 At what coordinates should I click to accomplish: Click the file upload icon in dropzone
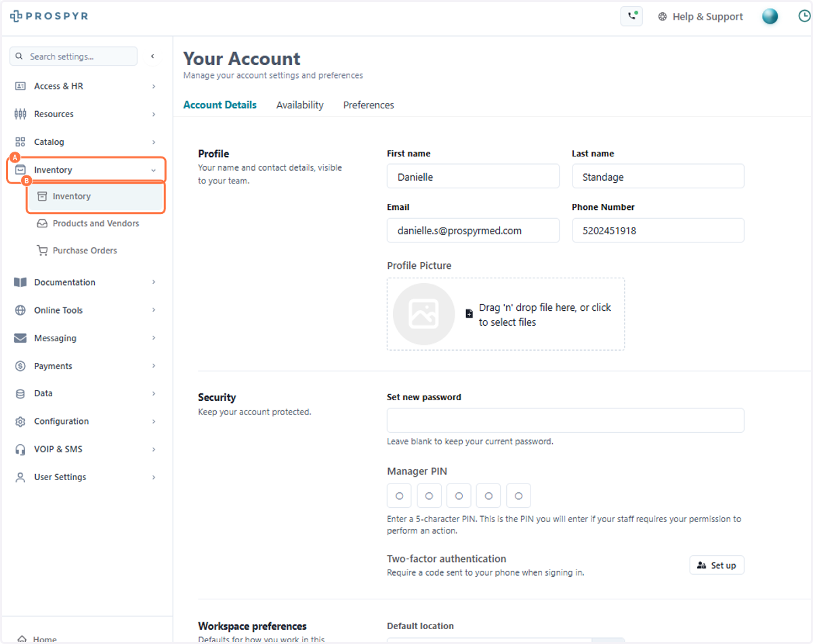[469, 314]
